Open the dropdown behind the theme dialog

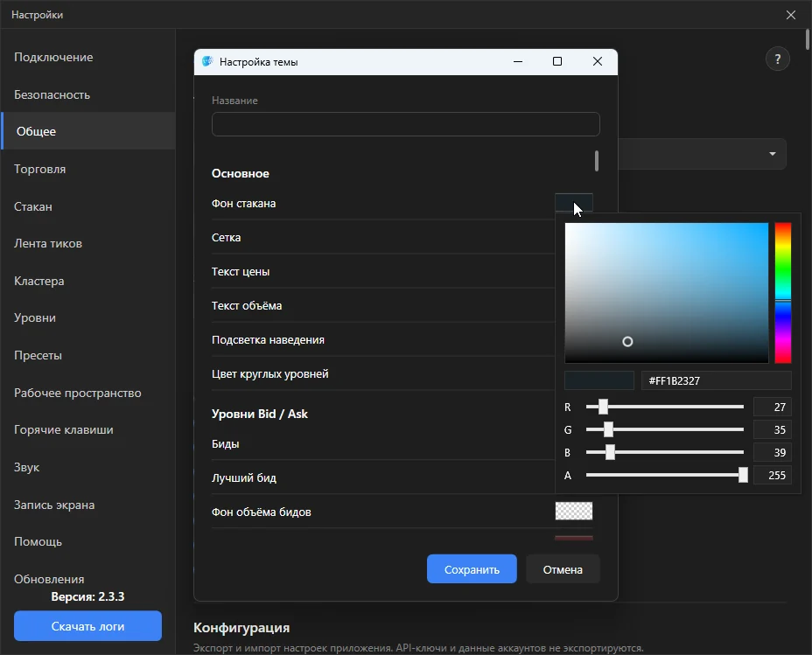point(772,154)
